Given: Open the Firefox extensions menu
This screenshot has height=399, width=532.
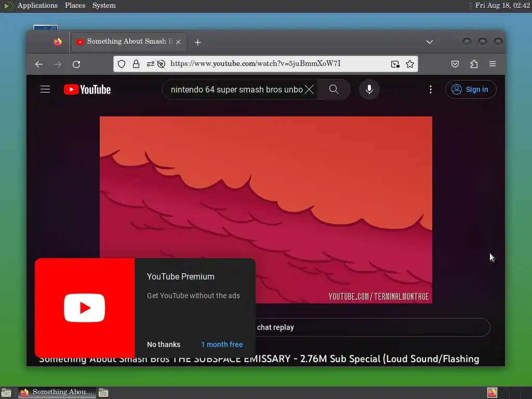Looking at the screenshot, I should tap(474, 64).
